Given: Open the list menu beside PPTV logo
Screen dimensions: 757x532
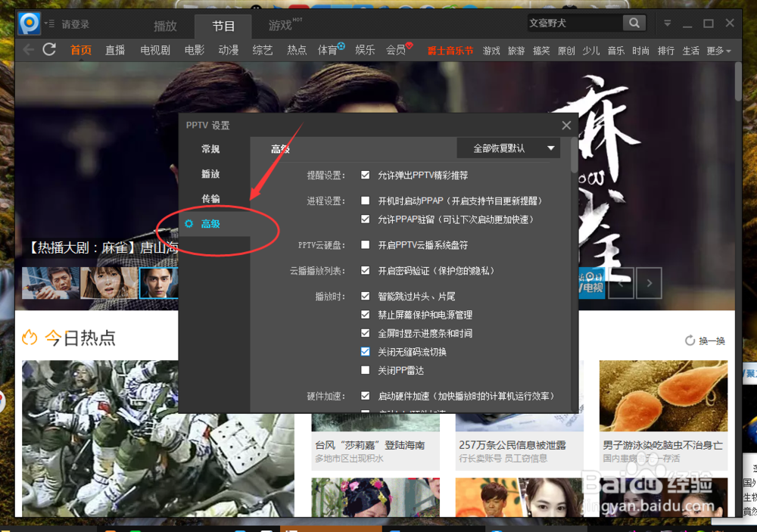Looking at the screenshot, I should pos(49,23).
